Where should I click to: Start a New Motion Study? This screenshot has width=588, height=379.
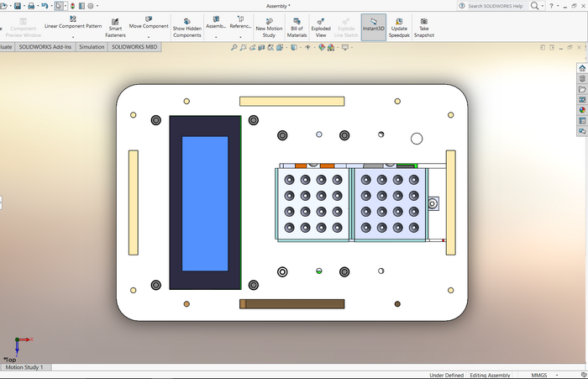(269, 27)
